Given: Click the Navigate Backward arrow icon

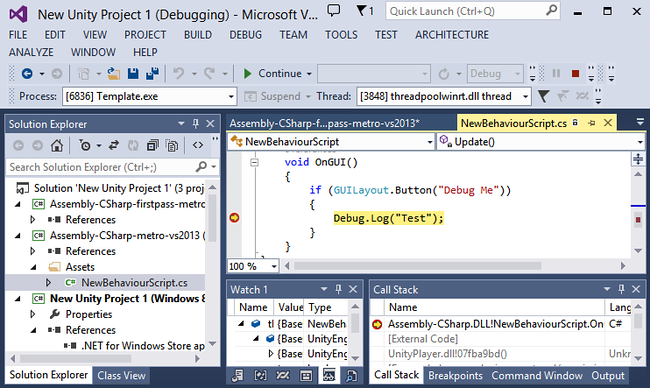Looking at the screenshot, I should click(x=27, y=74).
